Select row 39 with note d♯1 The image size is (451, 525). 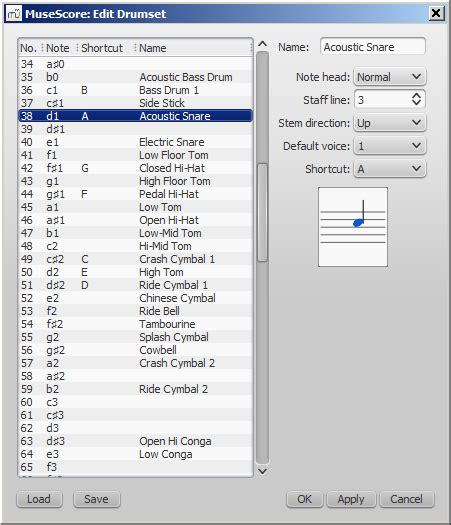pyautogui.click(x=136, y=129)
